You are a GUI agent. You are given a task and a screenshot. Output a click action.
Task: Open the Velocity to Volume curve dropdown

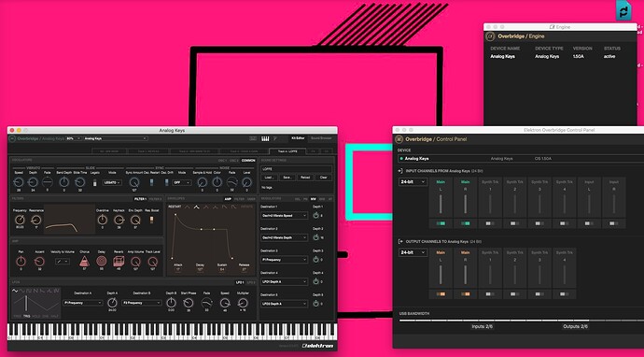(62, 261)
